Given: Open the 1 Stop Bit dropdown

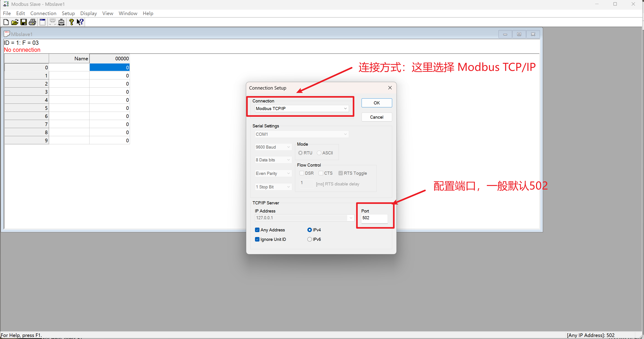Looking at the screenshot, I should pyautogui.click(x=273, y=187).
